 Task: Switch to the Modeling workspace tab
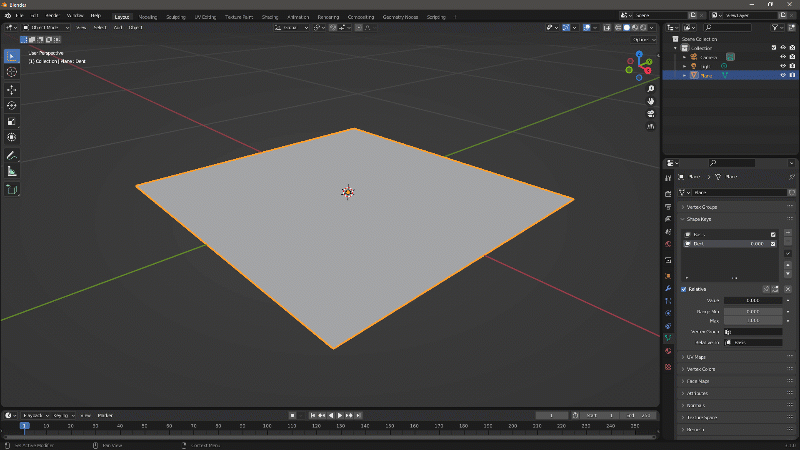pyautogui.click(x=148, y=17)
